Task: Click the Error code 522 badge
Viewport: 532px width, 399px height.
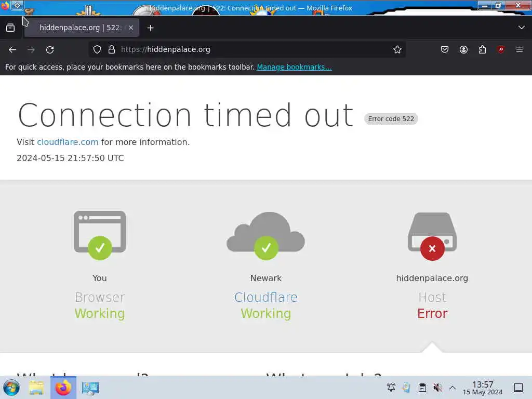Action: point(391,119)
